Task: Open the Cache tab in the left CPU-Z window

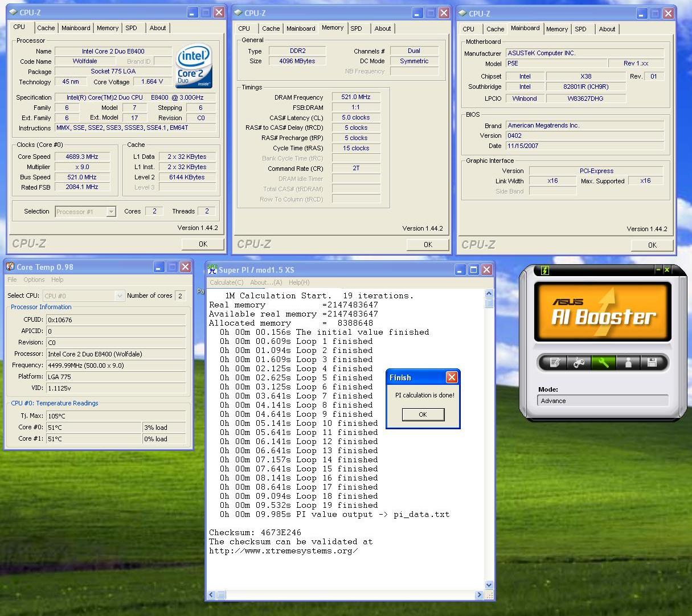Action: coord(46,28)
